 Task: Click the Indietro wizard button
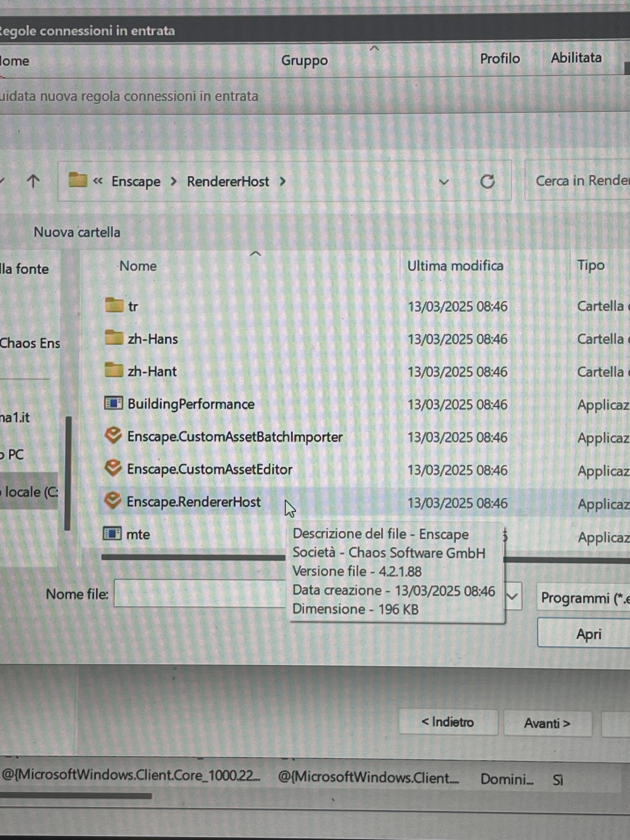448,722
